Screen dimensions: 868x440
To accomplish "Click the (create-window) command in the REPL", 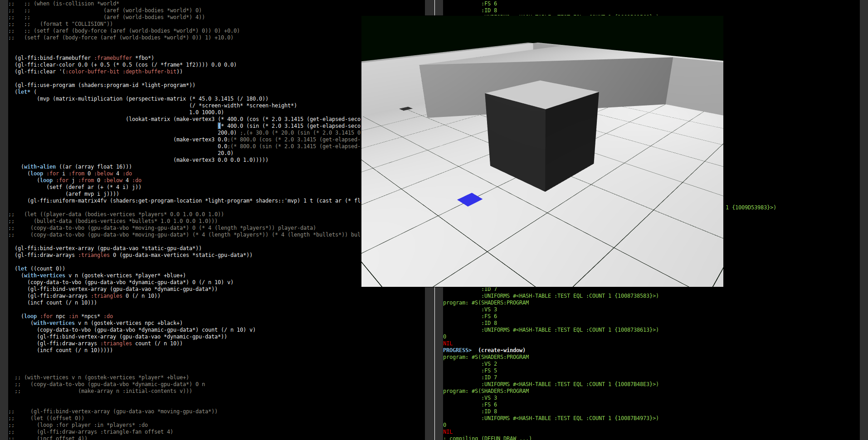I will click(502, 350).
